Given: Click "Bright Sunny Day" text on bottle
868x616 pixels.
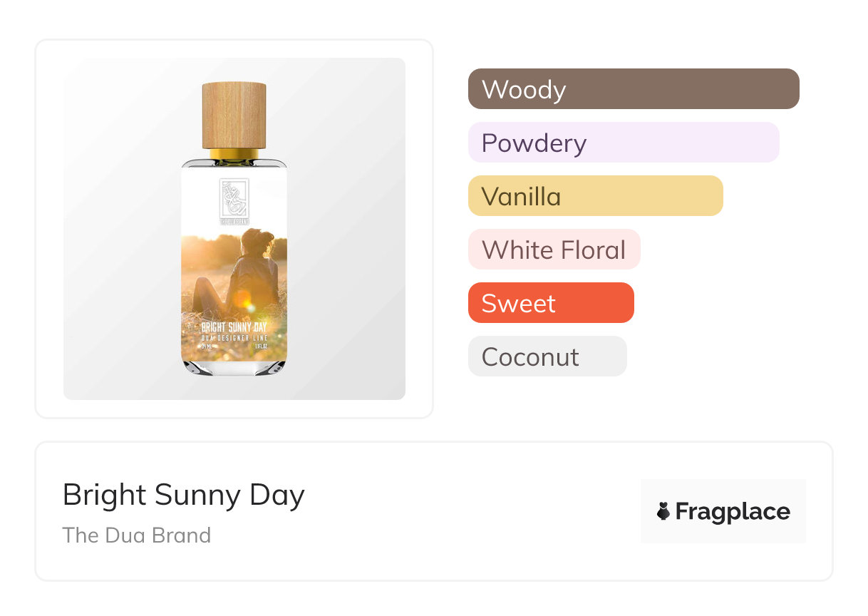Looking at the screenshot, I should point(234,327).
